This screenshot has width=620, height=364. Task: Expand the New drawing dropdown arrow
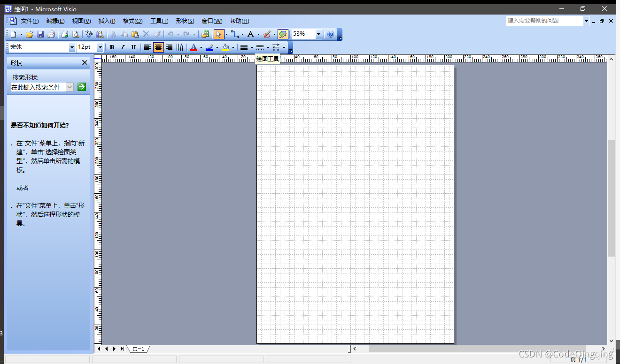point(21,34)
